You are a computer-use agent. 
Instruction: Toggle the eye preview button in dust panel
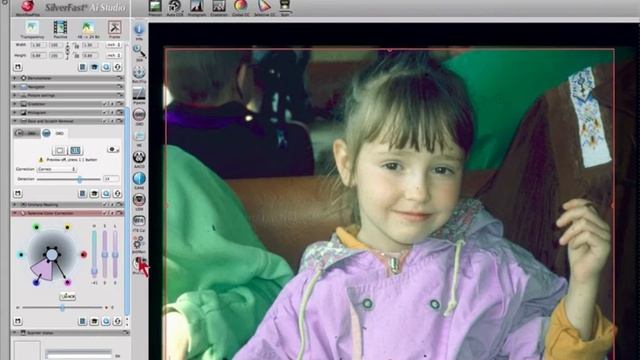click(113, 149)
